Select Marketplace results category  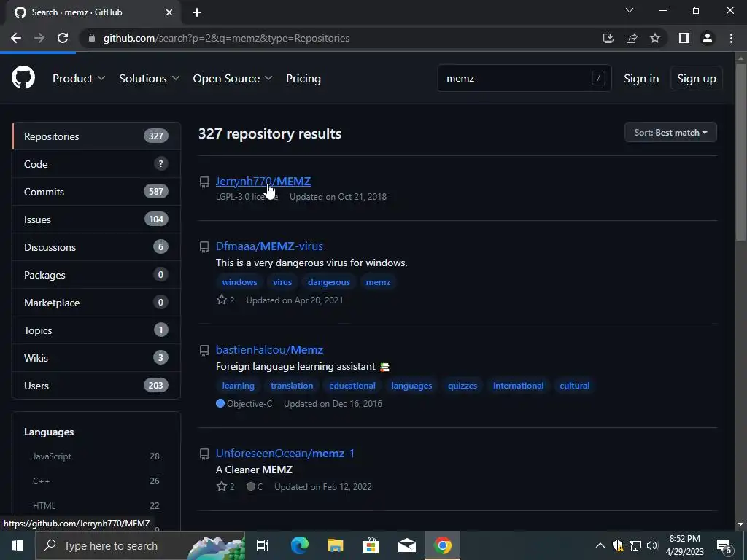click(96, 303)
